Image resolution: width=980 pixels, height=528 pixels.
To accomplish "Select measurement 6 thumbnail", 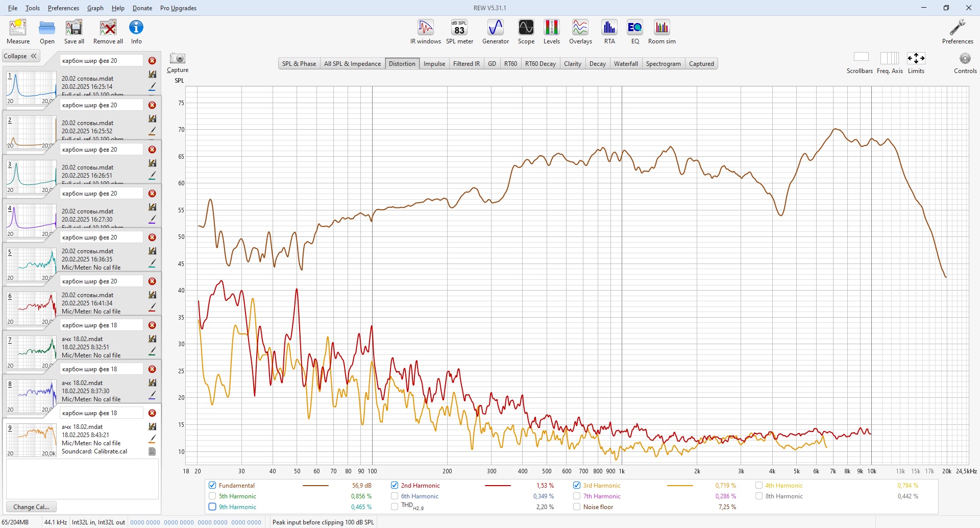I will pyautogui.click(x=32, y=309).
